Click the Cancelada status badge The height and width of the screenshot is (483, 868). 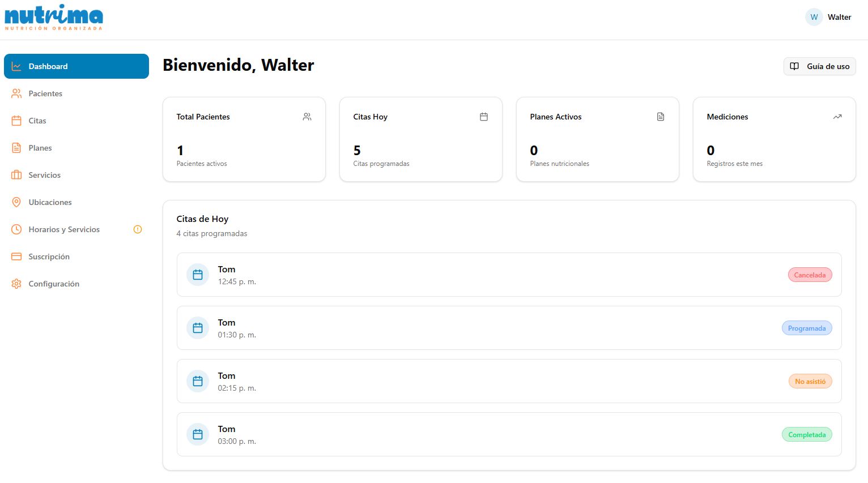pyautogui.click(x=810, y=275)
